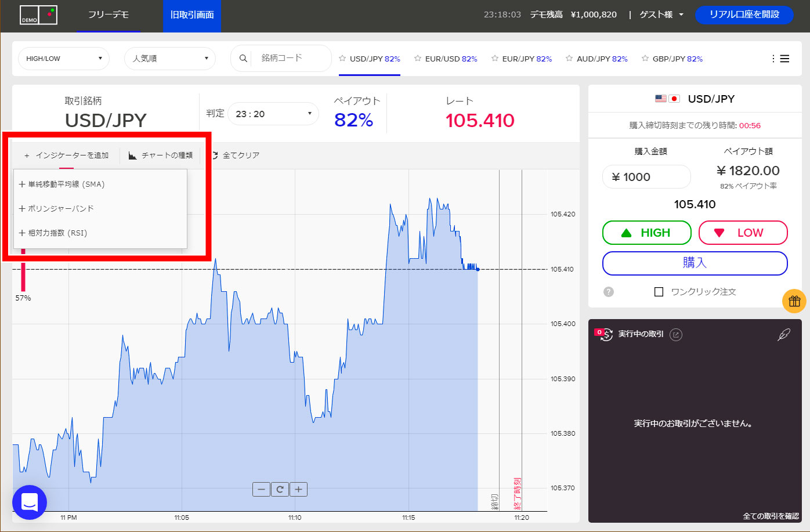Click リアル口座を開設 button

coord(744,15)
